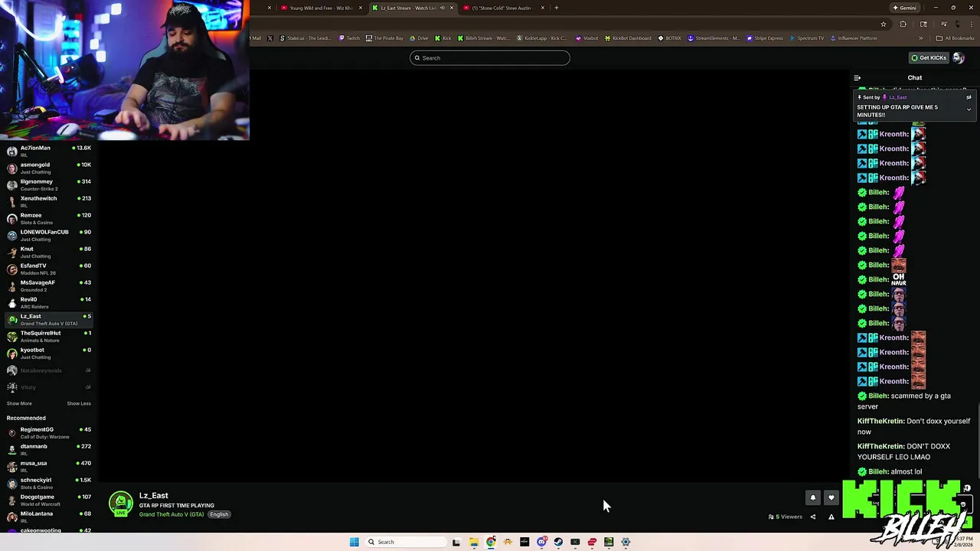Viewport: 980px width, 551px height.
Task: Click the notification bell icon
Action: 813,497
